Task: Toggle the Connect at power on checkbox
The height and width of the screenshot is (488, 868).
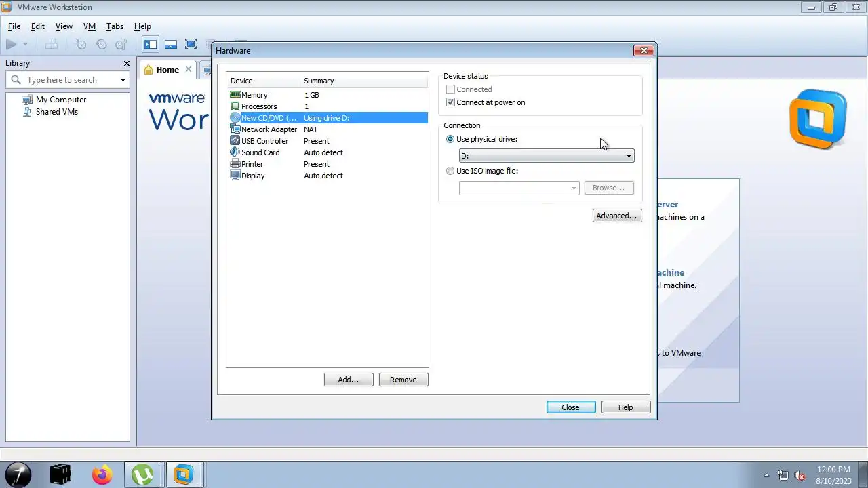Action: point(450,102)
